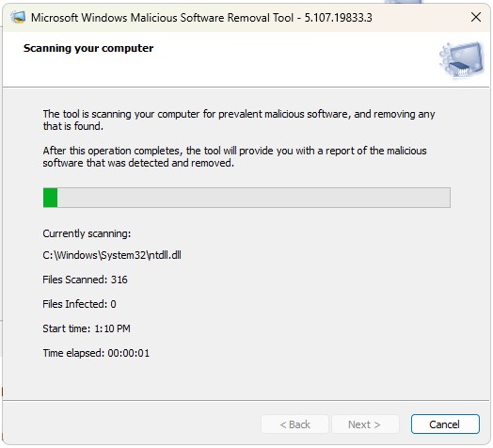Screen dimensions: 493x448
Task: Click the computer cleaning brush icon
Action: [462, 60]
